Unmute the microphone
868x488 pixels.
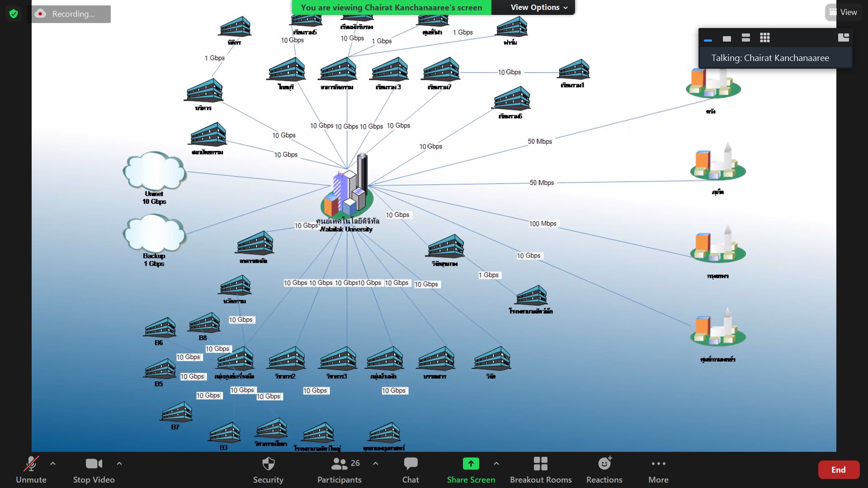coord(31,470)
